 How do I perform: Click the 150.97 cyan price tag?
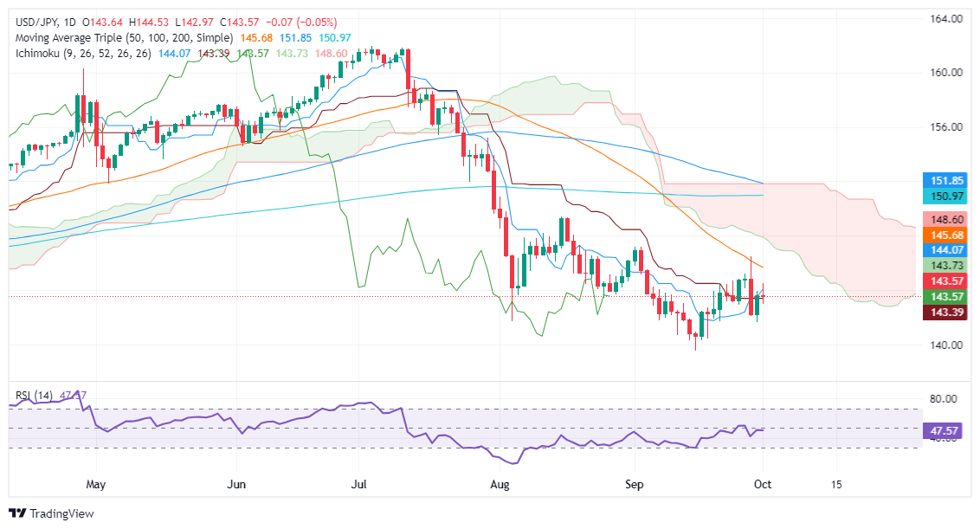tap(945, 197)
